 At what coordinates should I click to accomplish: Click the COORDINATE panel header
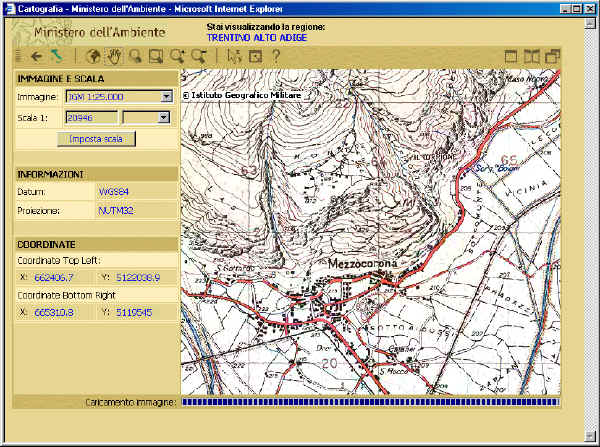coord(96,245)
